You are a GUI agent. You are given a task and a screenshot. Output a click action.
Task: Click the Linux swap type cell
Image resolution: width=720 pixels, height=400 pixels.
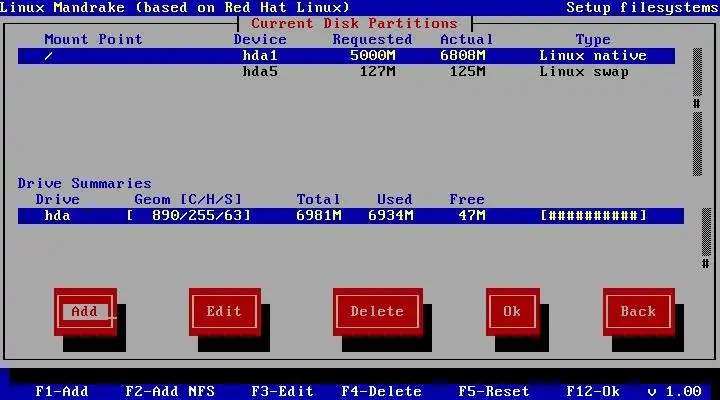pyautogui.click(x=584, y=72)
